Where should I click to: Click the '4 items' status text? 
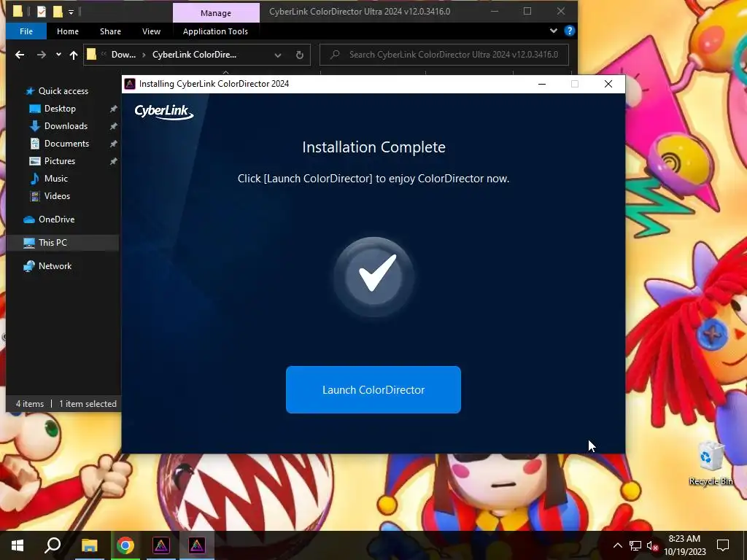pyautogui.click(x=29, y=404)
